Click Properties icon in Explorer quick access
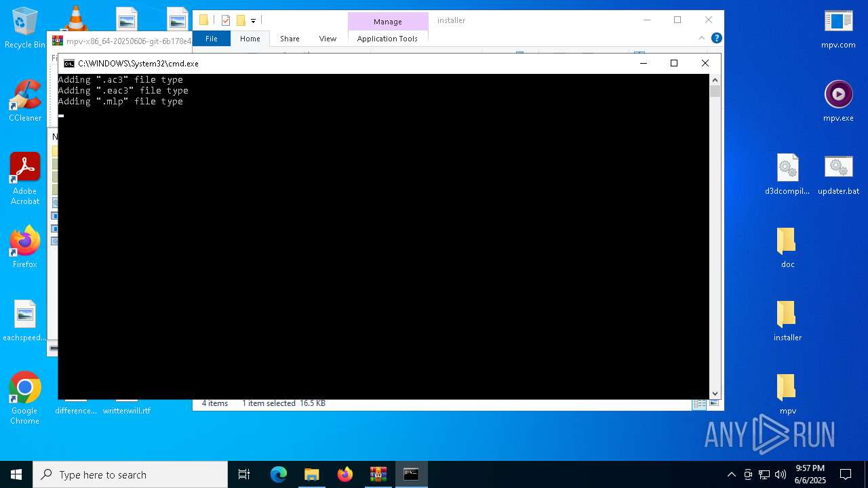 coord(226,20)
